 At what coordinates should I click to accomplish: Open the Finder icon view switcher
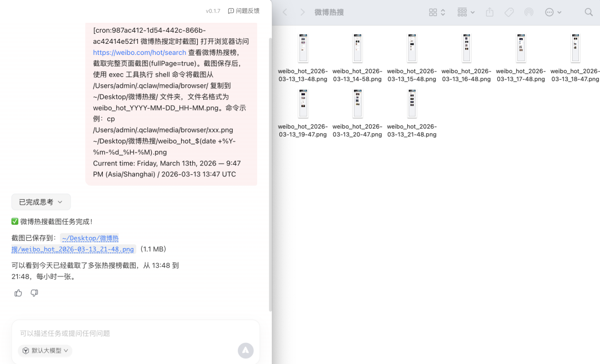click(437, 12)
